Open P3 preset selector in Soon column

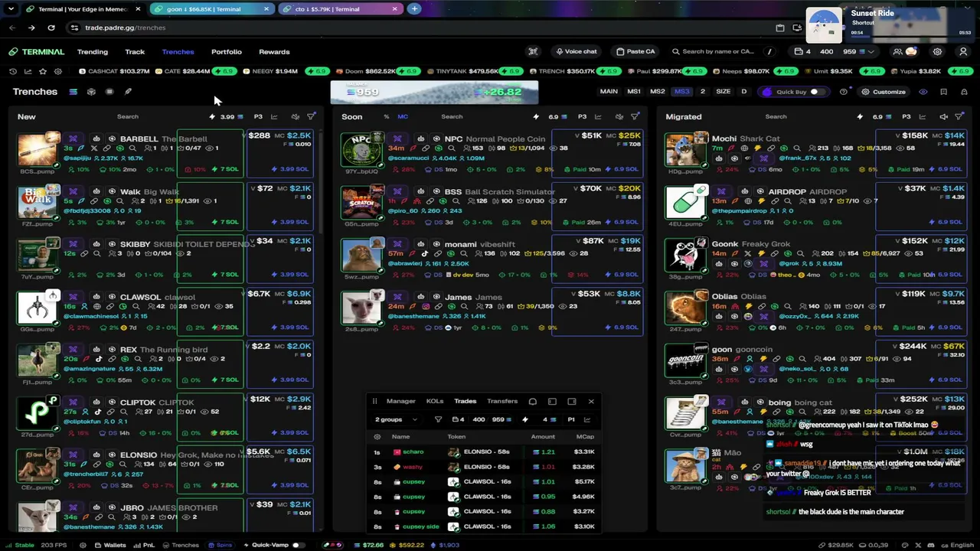point(582,117)
